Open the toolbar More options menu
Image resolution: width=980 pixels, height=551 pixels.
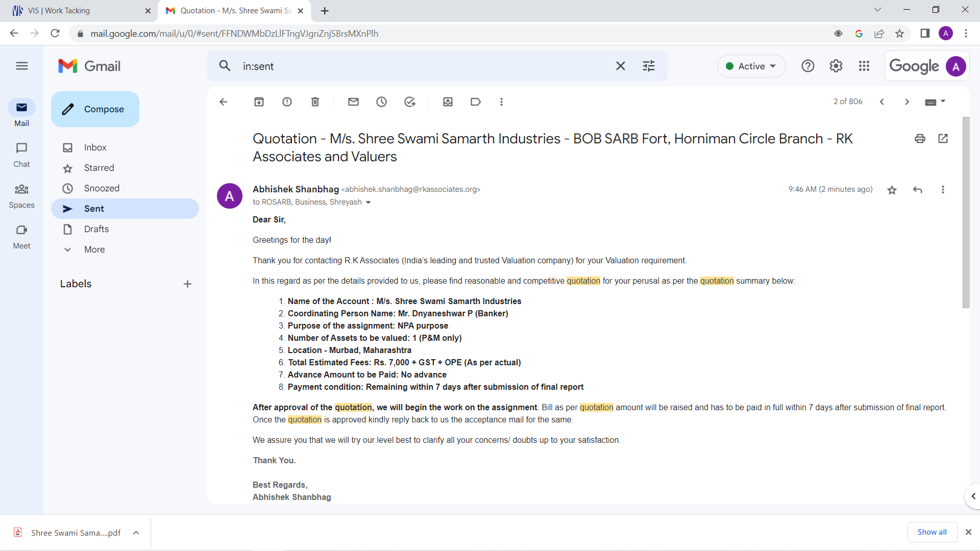pyautogui.click(x=501, y=102)
